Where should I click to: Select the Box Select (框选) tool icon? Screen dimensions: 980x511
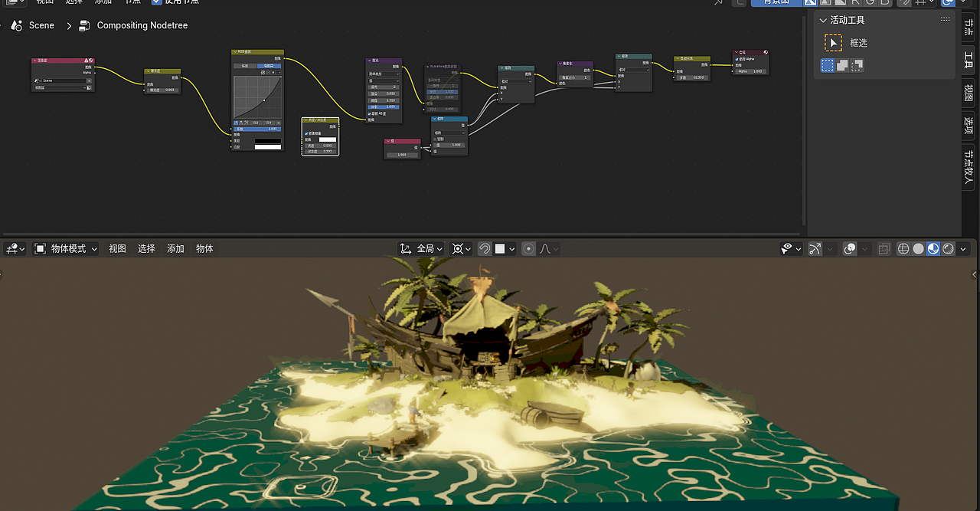[833, 43]
